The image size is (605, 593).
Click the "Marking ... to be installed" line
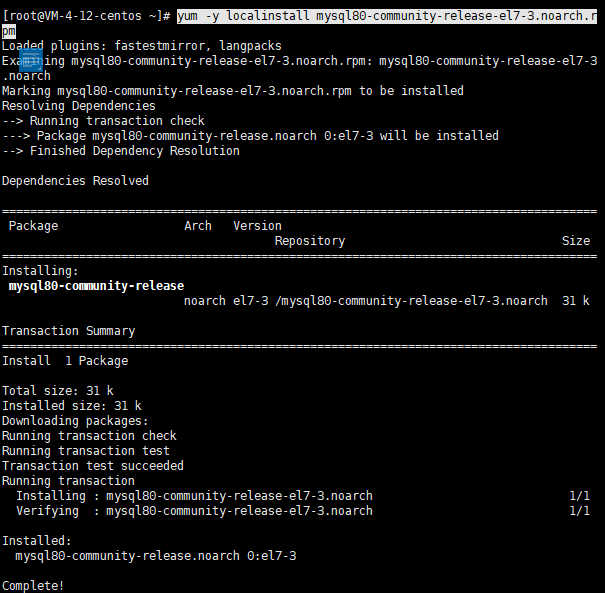(x=233, y=91)
